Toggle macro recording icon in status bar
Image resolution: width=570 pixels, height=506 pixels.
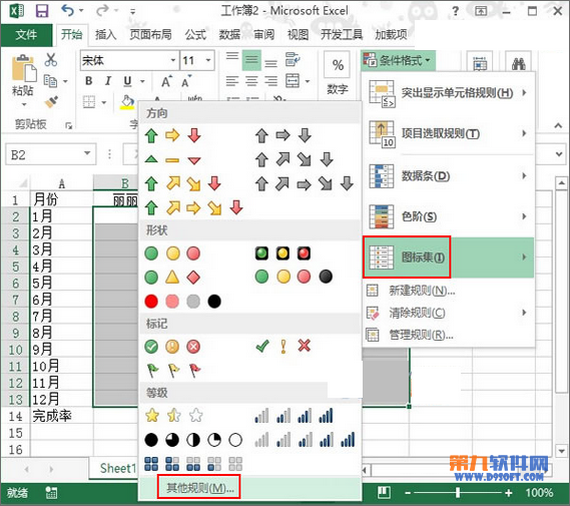tap(51, 493)
